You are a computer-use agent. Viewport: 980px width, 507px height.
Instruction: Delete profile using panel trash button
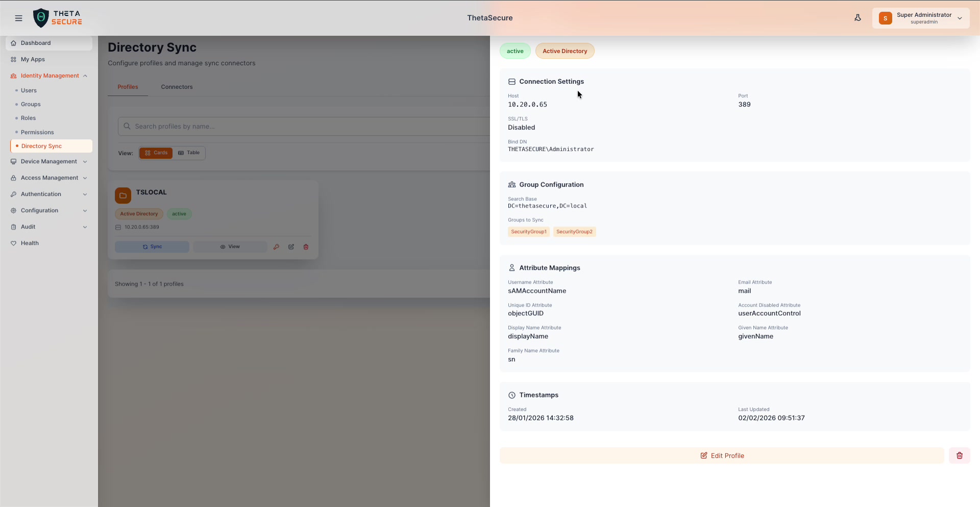[x=959, y=455]
